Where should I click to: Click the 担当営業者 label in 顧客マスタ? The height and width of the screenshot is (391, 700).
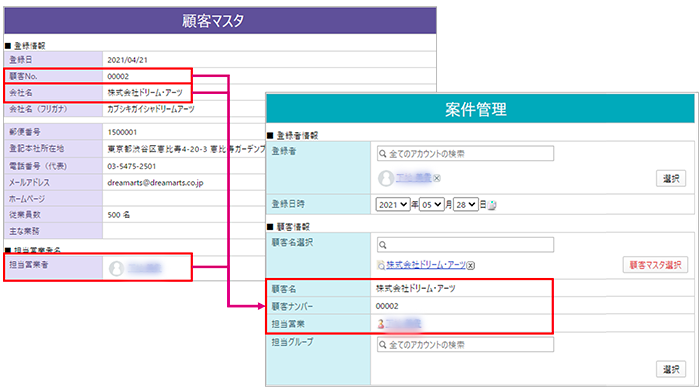pos(29,265)
